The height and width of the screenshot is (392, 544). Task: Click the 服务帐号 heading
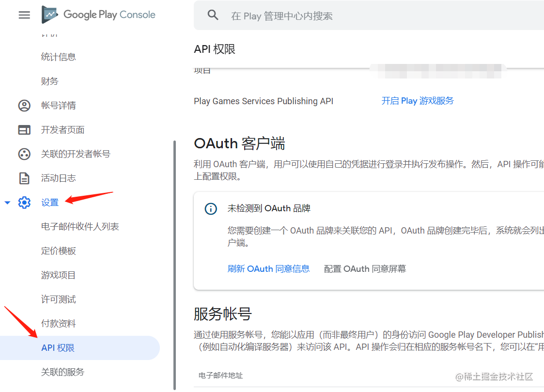(x=223, y=314)
